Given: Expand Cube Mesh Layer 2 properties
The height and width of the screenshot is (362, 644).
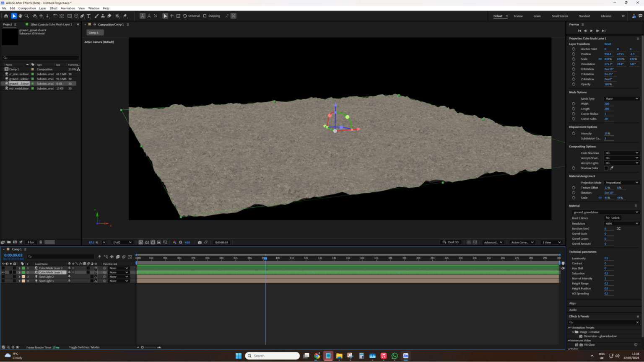Looking at the screenshot, I should click(x=19, y=268).
